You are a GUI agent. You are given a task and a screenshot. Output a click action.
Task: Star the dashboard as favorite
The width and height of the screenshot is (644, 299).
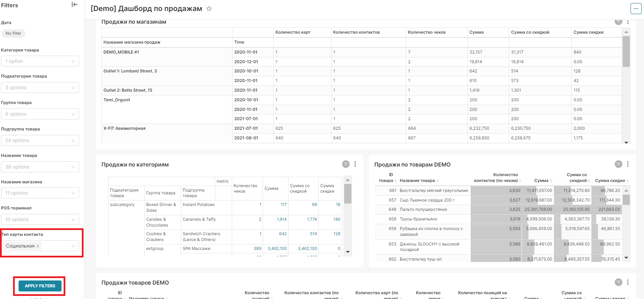coord(209,9)
